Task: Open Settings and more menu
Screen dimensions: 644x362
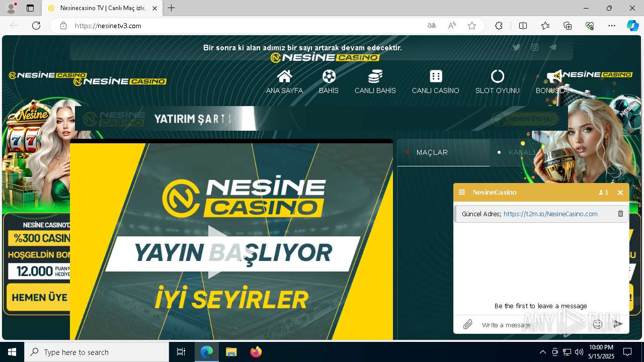Action: pyautogui.click(x=612, y=26)
